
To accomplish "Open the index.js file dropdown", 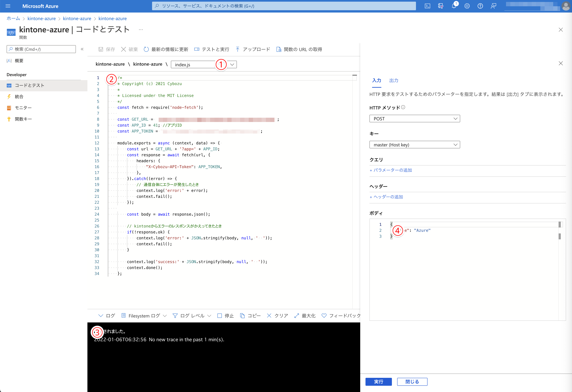I will click(x=204, y=64).
